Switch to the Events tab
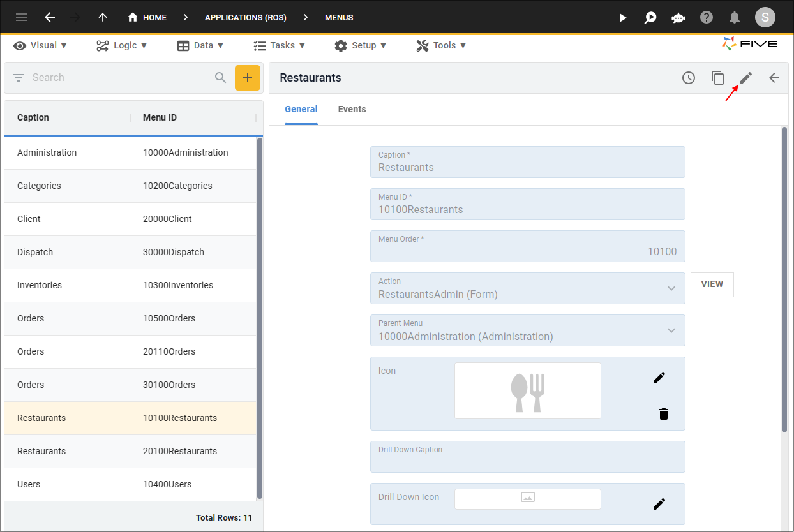The image size is (794, 532). [x=352, y=109]
